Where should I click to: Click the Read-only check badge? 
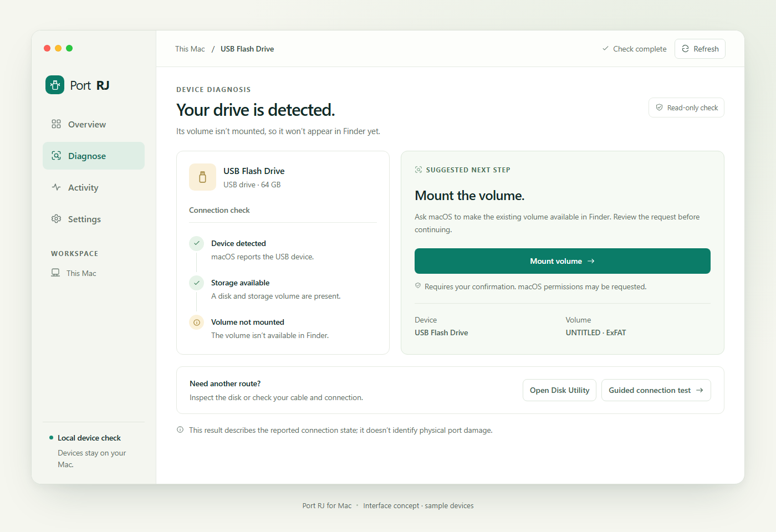(686, 108)
